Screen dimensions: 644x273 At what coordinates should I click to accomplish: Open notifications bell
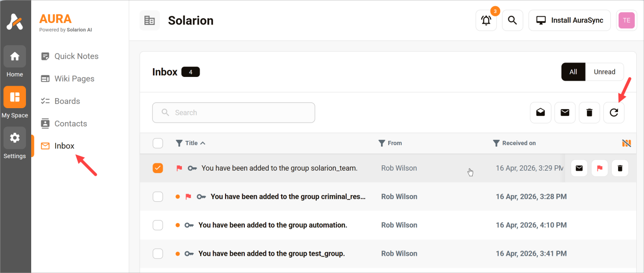(x=486, y=21)
